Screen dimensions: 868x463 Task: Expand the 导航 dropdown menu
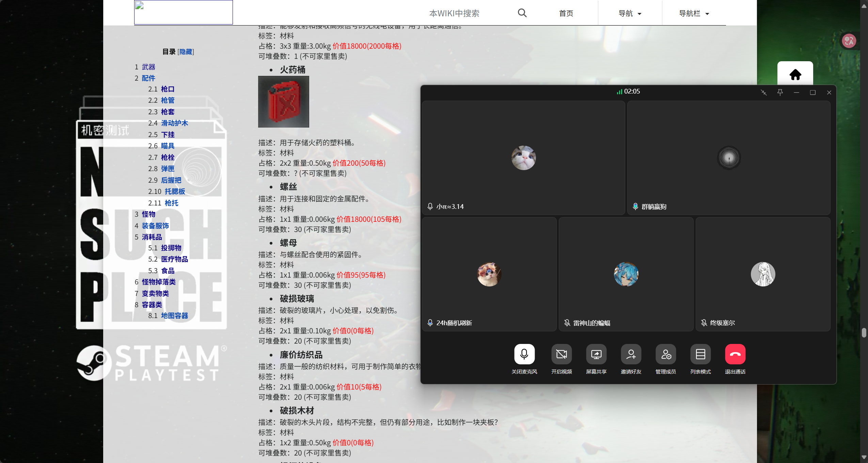(x=630, y=13)
